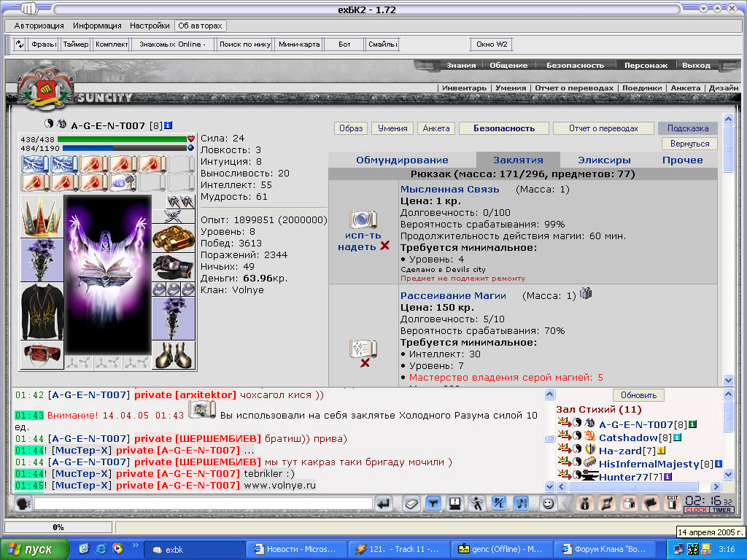
Task: Click info icon next to A-G-E-N-T007 header
Action: tap(169, 125)
